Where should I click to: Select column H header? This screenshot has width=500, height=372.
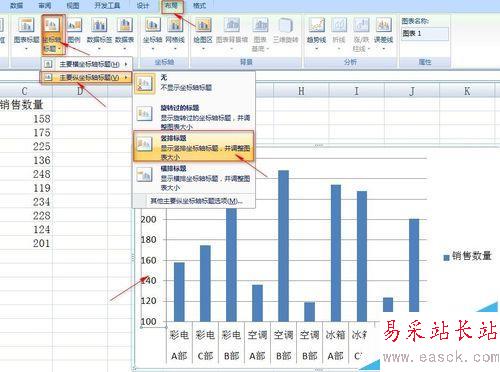(x=301, y=91)
